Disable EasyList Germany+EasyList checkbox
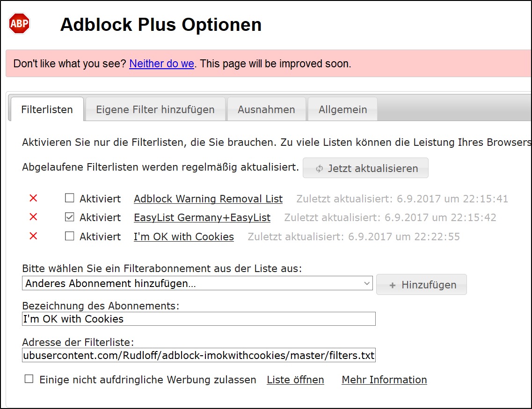The width and height of the screenshot is (532, 409). (x=70, y=217)
